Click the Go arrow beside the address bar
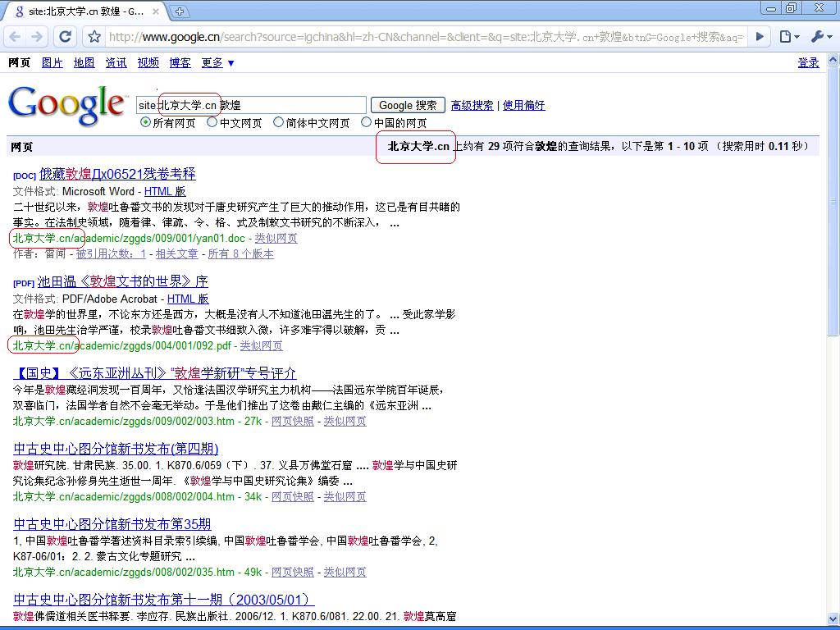Image resolution: width=840 pixels, height=630 pixels. point(760,36)
